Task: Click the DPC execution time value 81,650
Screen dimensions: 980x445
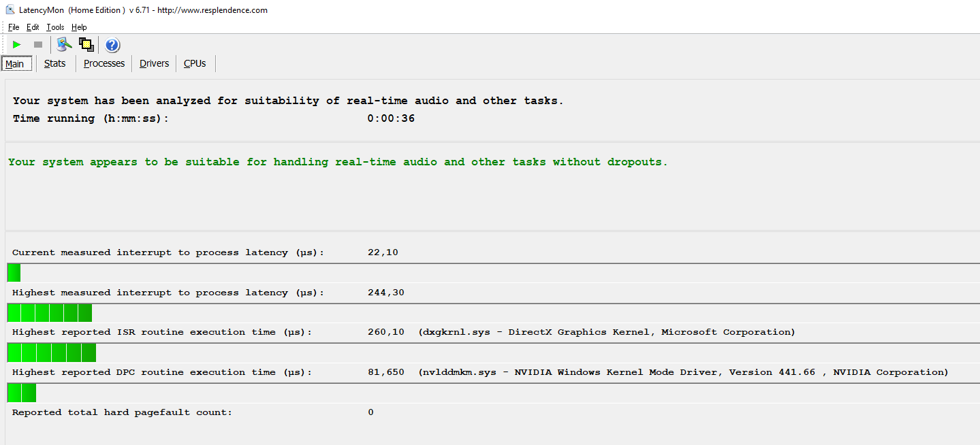Action: 385,372
